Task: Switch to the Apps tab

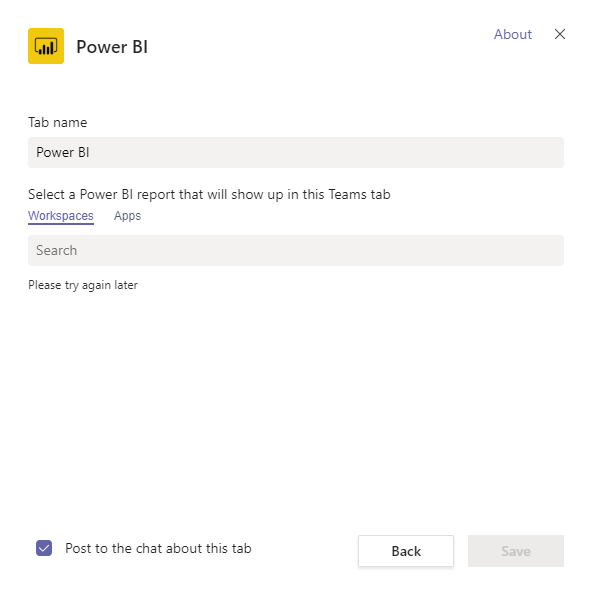Action: (127, 216)
